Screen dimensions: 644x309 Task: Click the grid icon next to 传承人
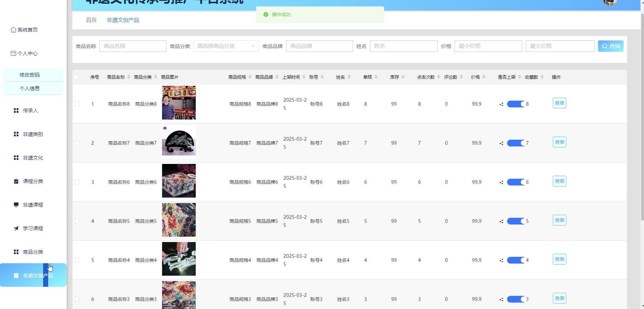click(16, 111)
